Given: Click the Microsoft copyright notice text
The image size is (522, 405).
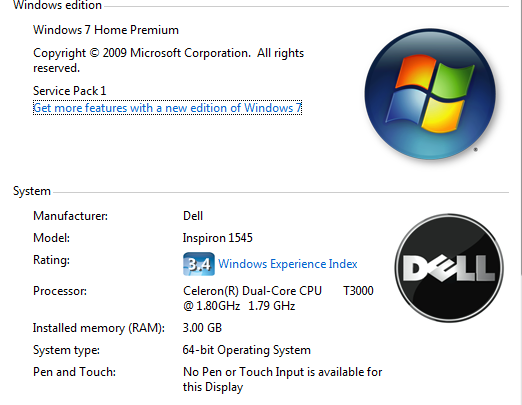Looking at the screenshot, I should point(168,60).
